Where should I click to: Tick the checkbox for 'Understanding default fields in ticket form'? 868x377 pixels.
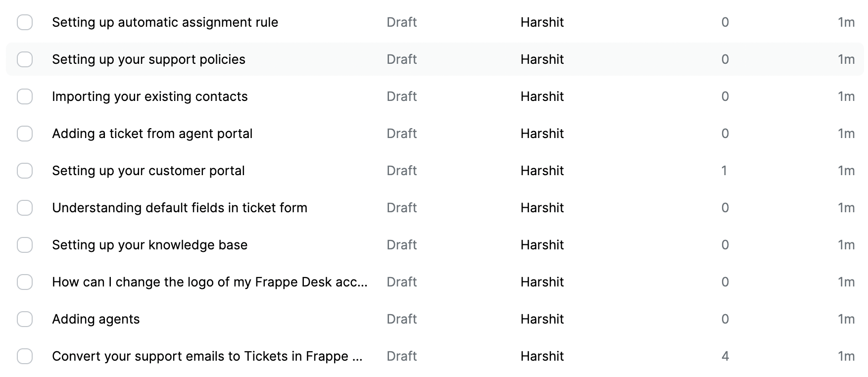pyautogui.click(x=25, y=207)
